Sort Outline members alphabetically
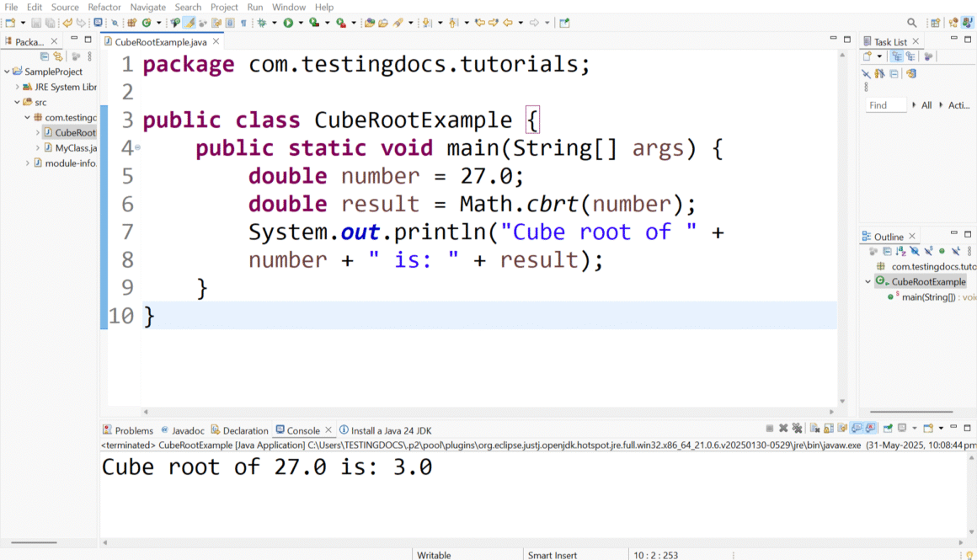 pyautogui.click(x=900, y=251)
